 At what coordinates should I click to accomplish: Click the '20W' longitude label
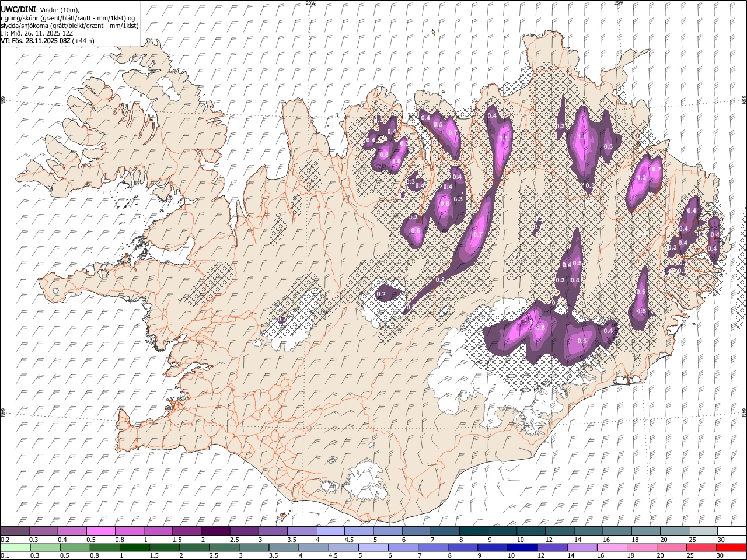tap(310, 2)
